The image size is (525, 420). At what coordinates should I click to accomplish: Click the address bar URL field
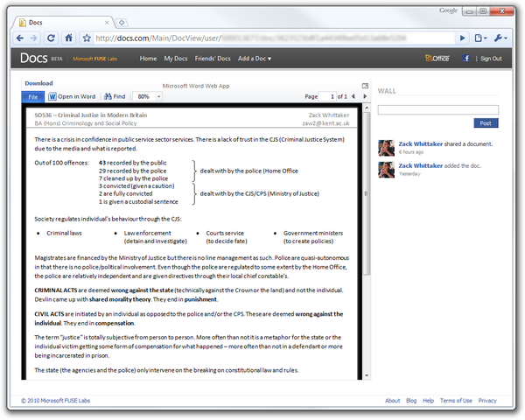tap(274, 38)
